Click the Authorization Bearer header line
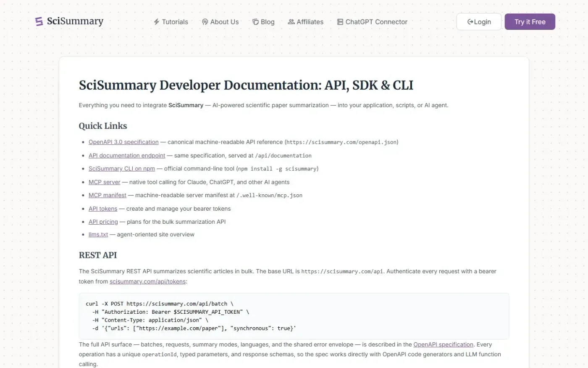588x368 pixels. tap(171, 312)
